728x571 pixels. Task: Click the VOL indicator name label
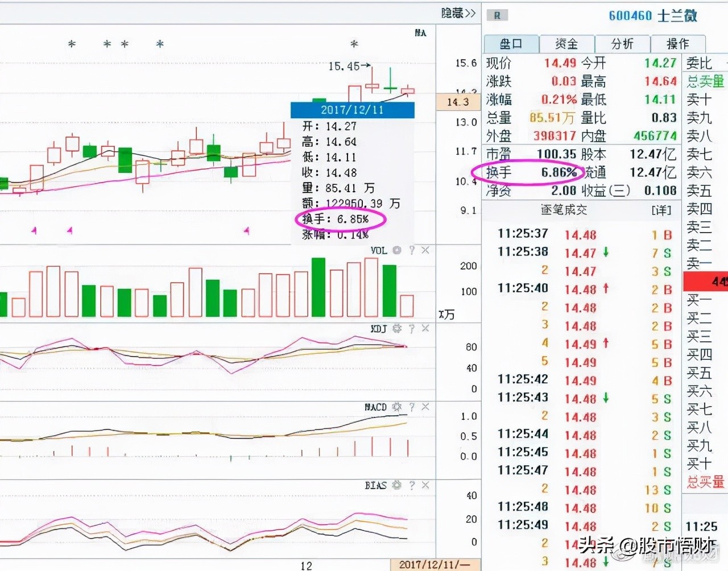click(379, 250)
